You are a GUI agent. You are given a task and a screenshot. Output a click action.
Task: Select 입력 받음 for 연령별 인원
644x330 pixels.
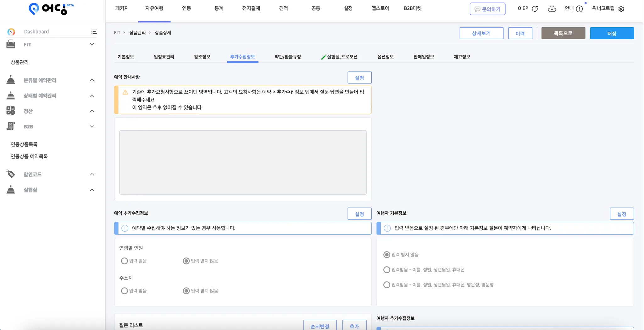click(x=125, y=261)
